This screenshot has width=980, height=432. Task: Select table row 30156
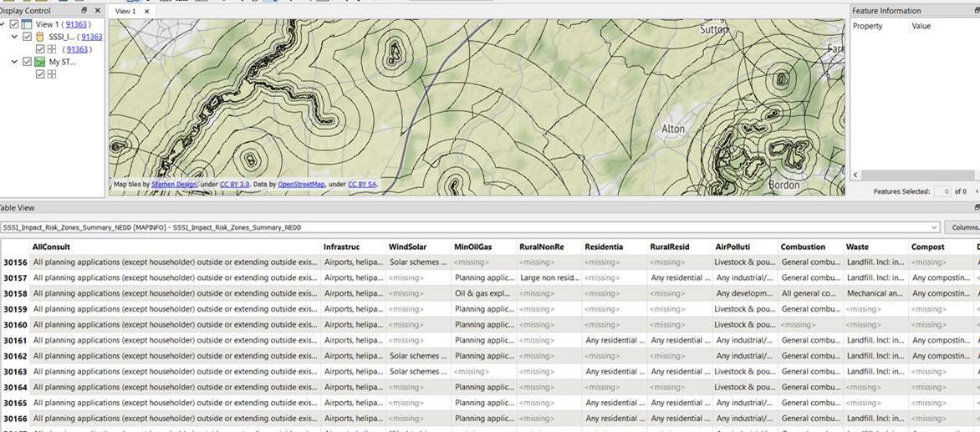[x=15, y=262]
